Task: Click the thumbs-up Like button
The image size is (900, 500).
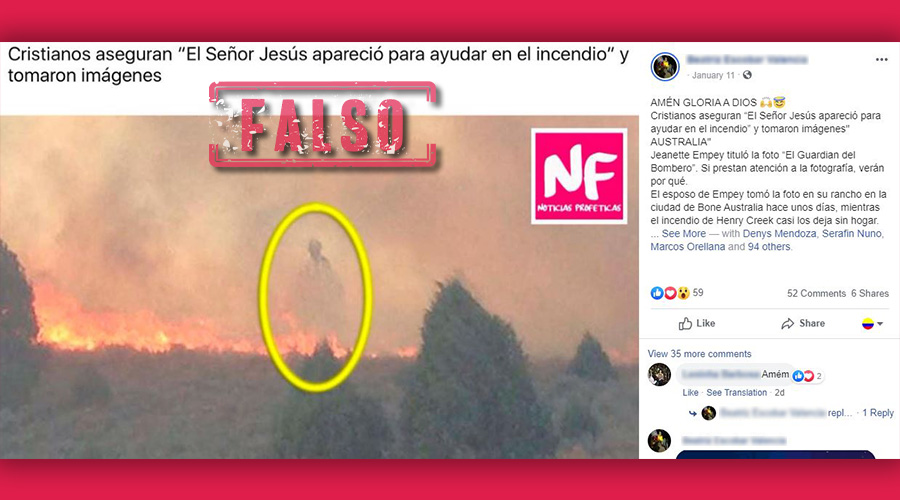Action: [x=697, y=323]
